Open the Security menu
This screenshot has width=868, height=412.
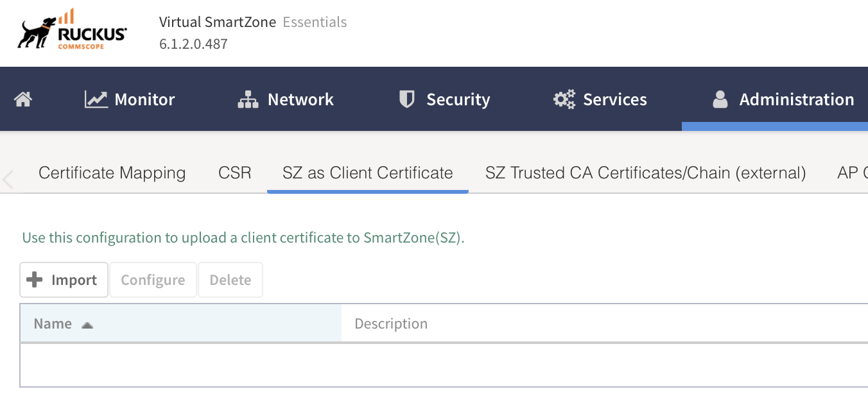click(458, 99)
